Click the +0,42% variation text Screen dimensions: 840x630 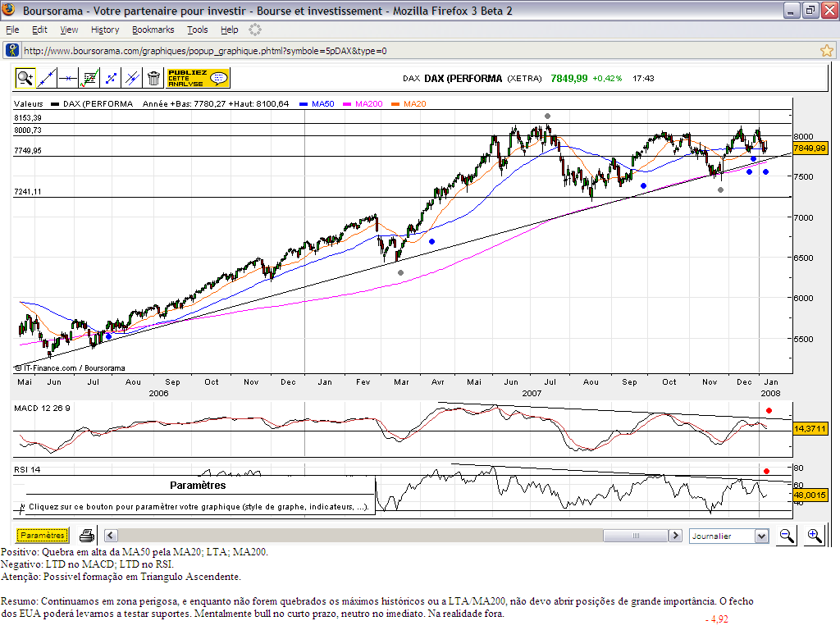click(x=607, y=78)
